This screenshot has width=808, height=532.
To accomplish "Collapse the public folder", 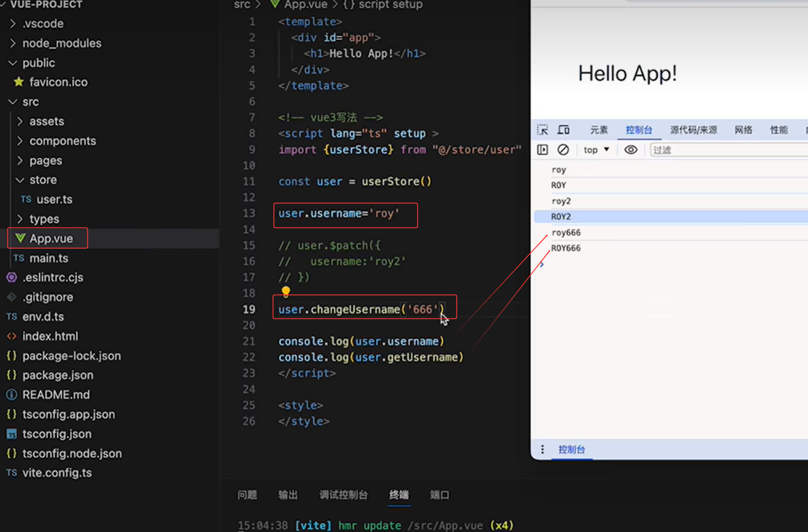I will 12,63.
